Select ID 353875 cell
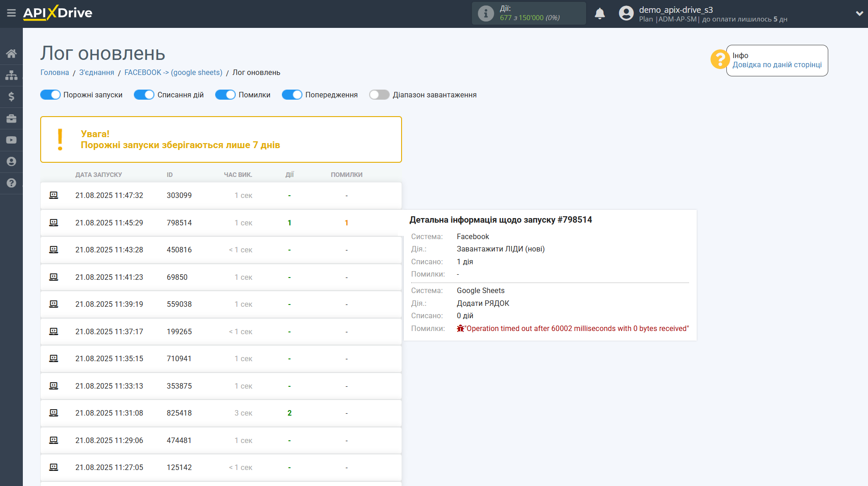Viewport: 868px width, 486px height. click(179, 386)
